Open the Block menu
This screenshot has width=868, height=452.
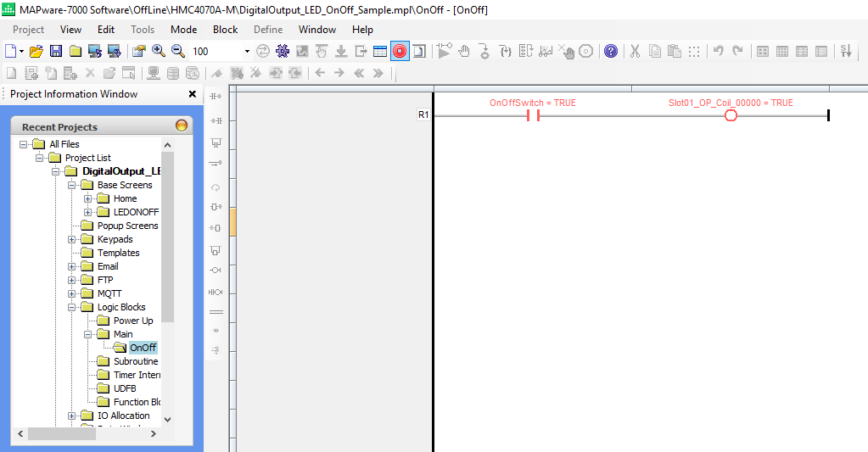click(226, 30)
